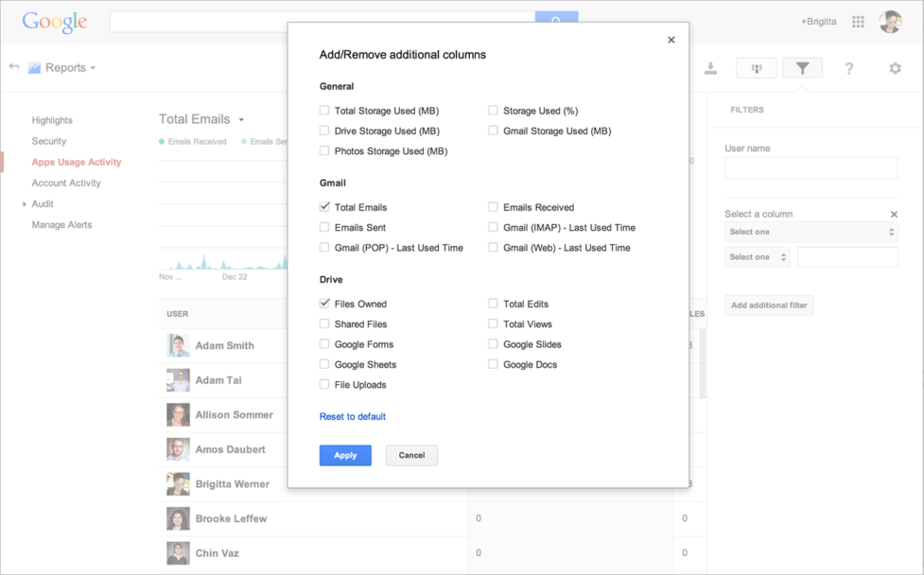Open settings with the gear icon
The width and height of the screenshot is (924, 575).
pos(895,68)
